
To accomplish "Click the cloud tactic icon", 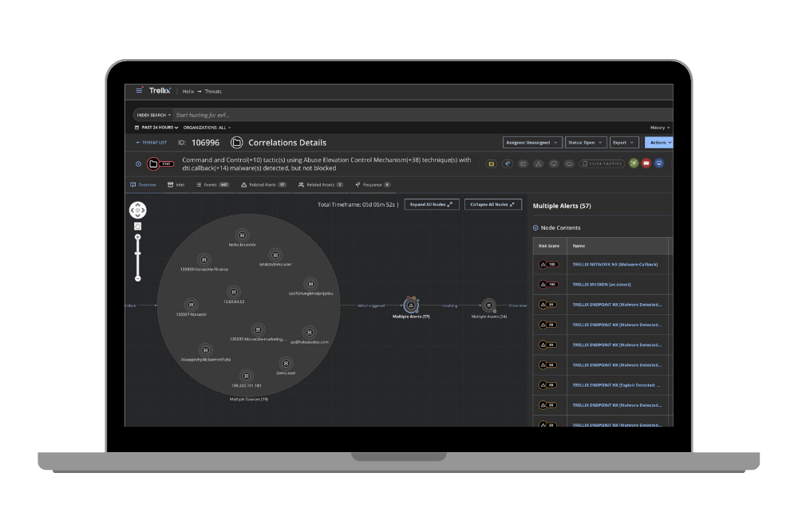I will (x=569, y=164).
